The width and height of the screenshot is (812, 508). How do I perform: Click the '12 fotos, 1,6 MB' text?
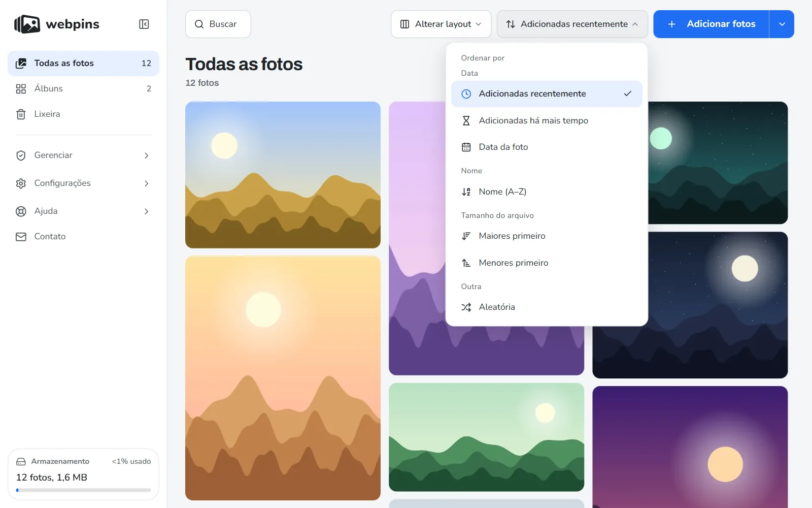(x=52, y=478)
